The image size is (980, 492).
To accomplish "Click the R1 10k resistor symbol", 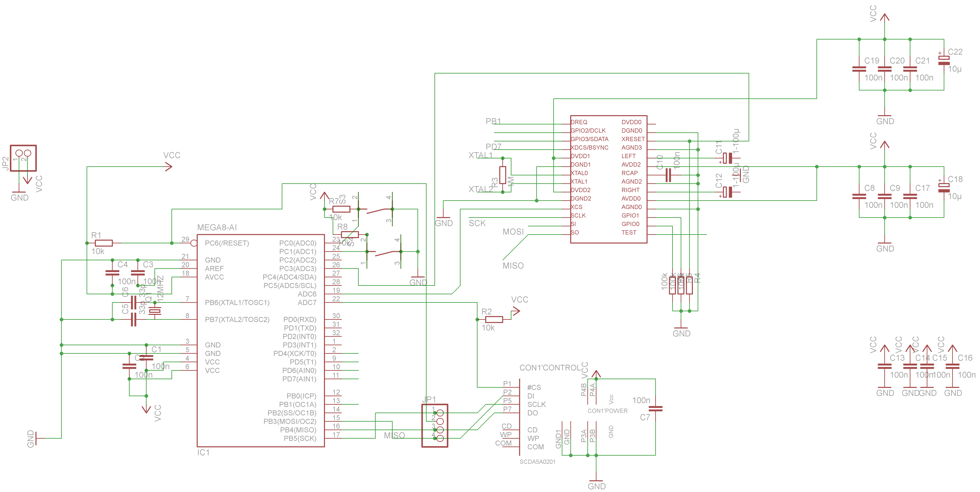I will [x=104, y=243].
